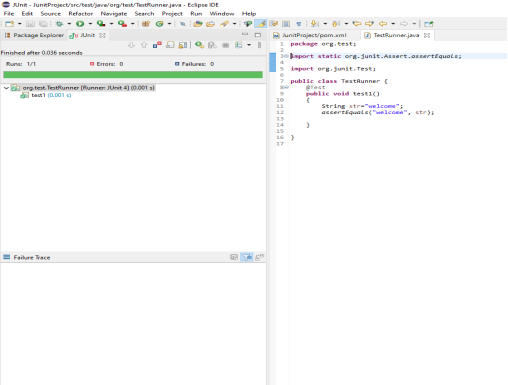
Task: Toggle Word Wrap in toolbar
Action: click(x=274, y=24)
